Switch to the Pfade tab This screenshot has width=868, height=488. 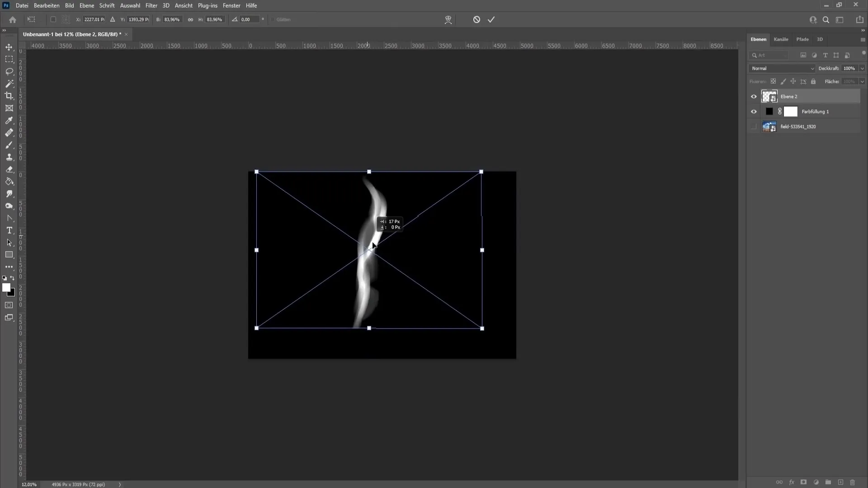point(802,39)
